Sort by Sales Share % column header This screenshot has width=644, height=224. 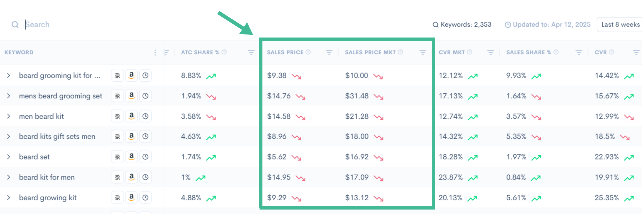click(529, 52)
